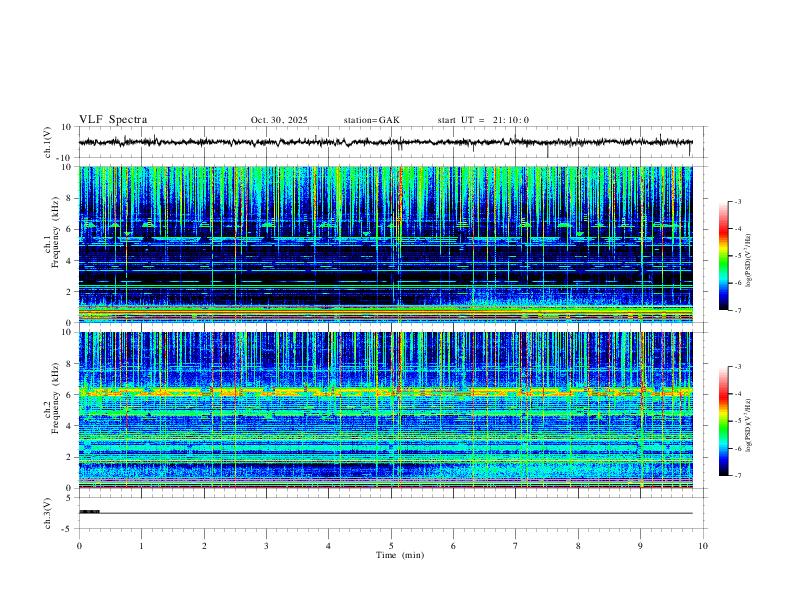
Task: Click the '-5' tick on the ch.3(V) axis
Action: (x=68, y=529)
